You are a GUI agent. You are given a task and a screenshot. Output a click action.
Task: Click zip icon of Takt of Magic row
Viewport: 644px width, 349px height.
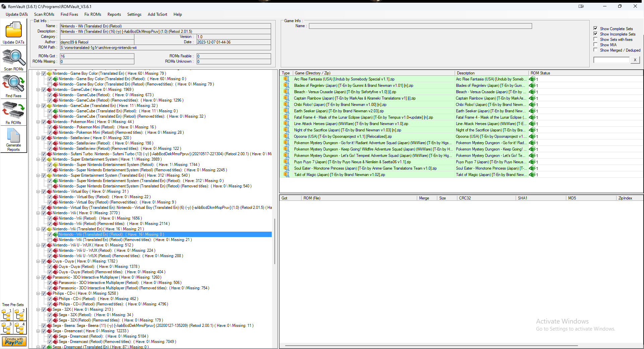click(286, 175)
